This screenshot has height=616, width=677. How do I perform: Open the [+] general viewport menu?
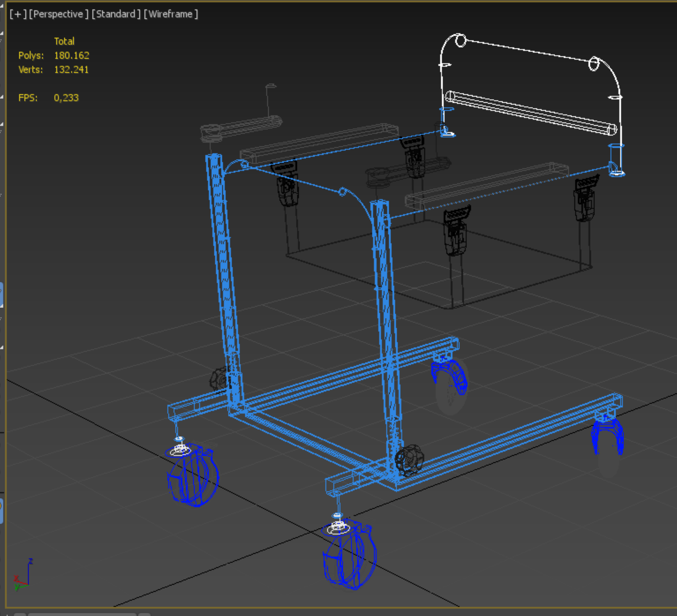tap(18, 14)
